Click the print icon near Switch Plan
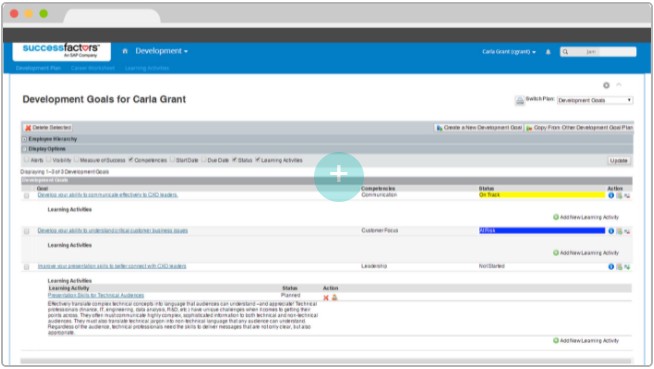This screenshot has width=654, height=369. click(x=519, y=100)
